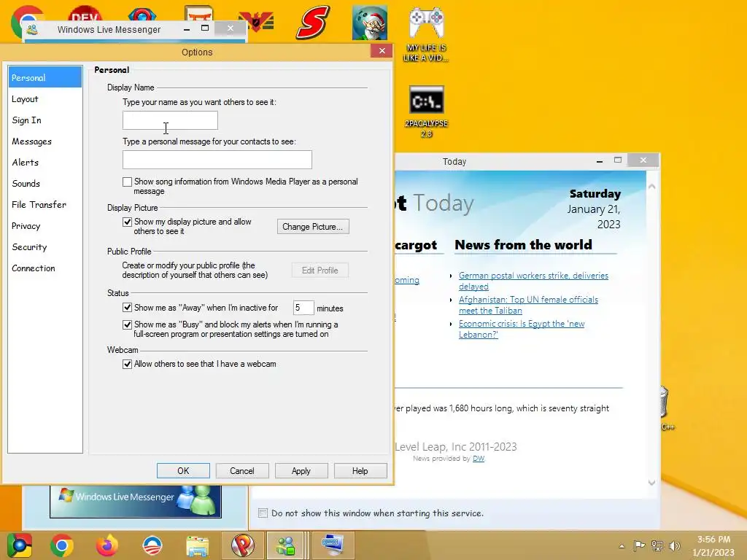Open Action Center flag tray icon
Viewport: 747px width, 560px height.
pos(639,545)
